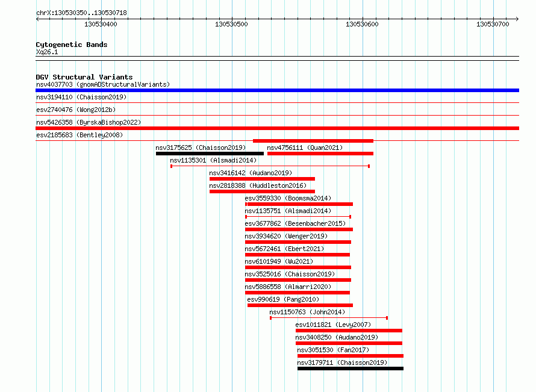This screenshot has height=392, width=536.
Task: Click the esv2185683 (Bentley2008) label
Action: (x=79, y=135)
